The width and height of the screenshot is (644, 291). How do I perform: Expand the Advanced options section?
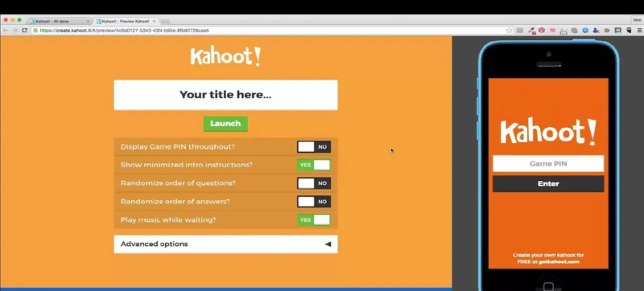pos(225,244)
